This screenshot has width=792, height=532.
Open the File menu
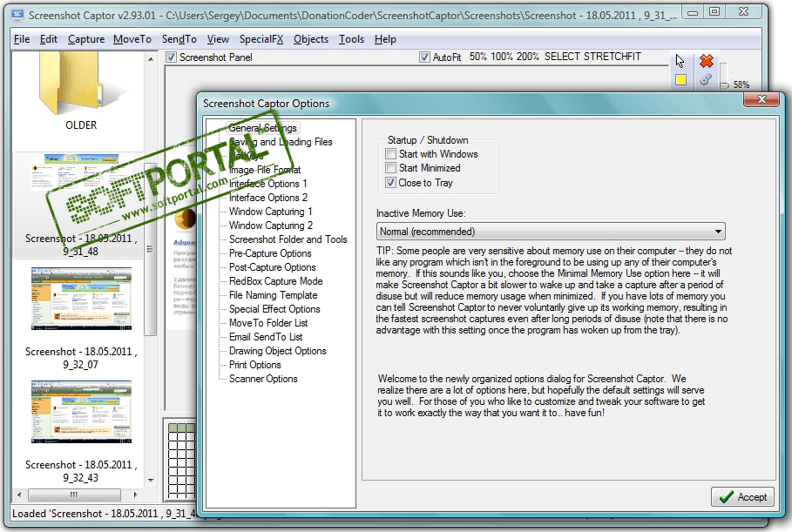pyautogui.click(x=22, y=39)
